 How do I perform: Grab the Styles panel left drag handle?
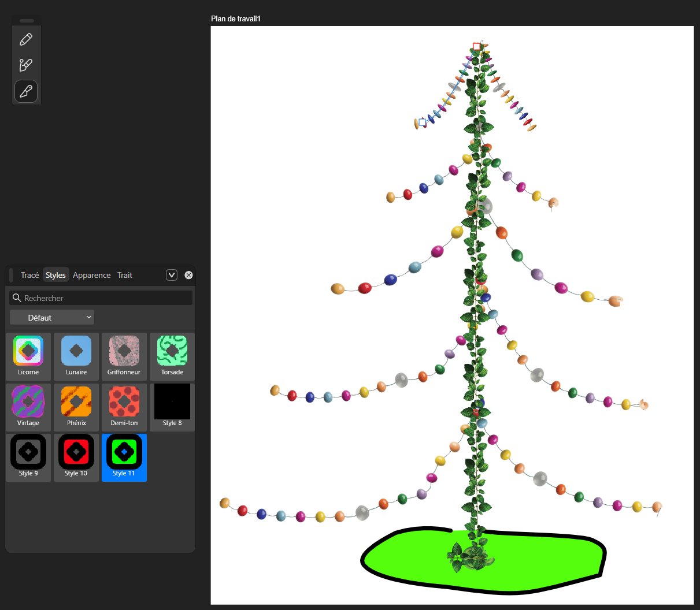10,275
